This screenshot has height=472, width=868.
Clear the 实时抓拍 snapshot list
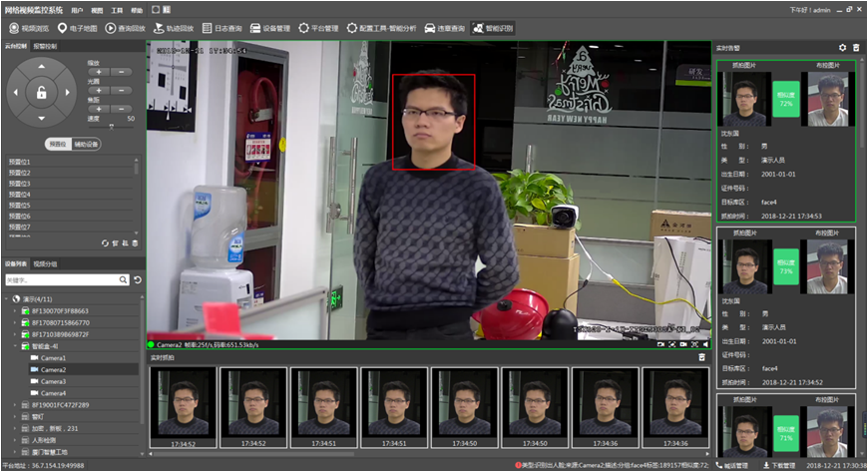click(702, 357)
